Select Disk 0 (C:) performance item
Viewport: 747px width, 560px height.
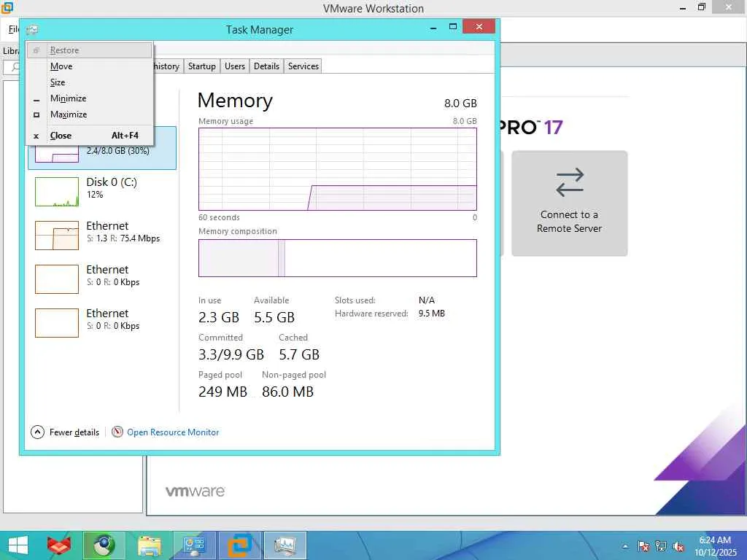coord(102,192)
